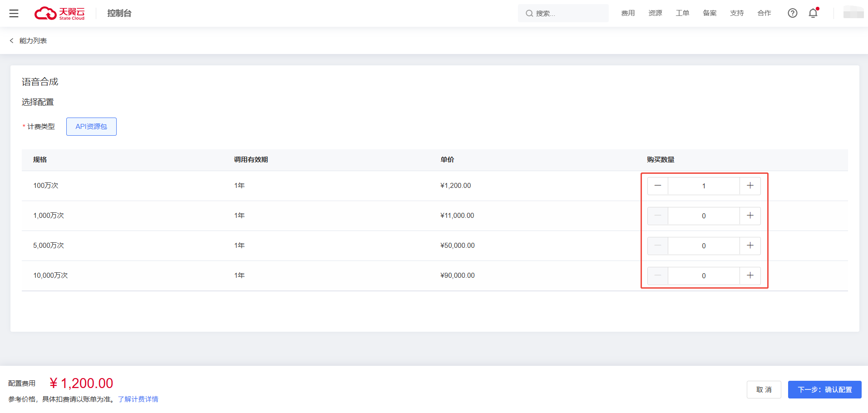Click the quantity field for 1,000万次
868x413 pixels.
704,216
